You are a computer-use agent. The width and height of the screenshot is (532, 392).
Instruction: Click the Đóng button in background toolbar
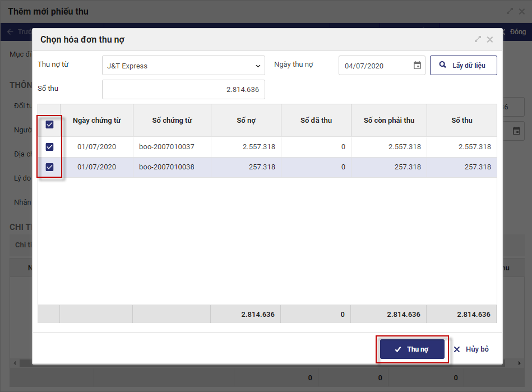click(515, 32)
